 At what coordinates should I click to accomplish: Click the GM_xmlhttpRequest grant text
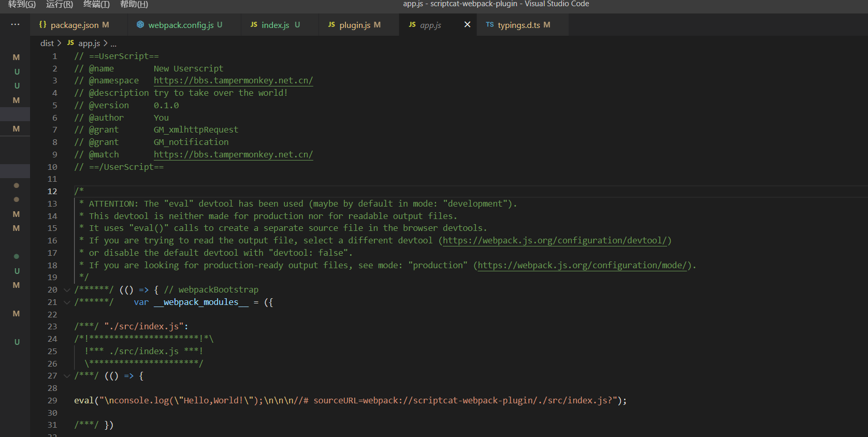click(196, 130)
